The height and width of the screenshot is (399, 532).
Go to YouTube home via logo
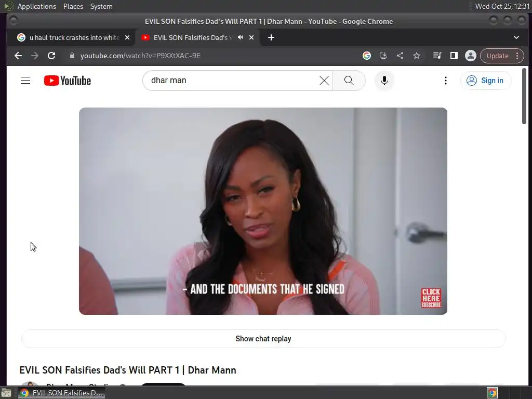[68, 81]
